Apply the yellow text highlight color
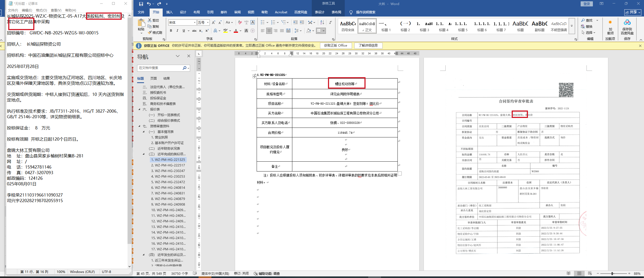Viewport: 644px width, 278px height. 225,31
